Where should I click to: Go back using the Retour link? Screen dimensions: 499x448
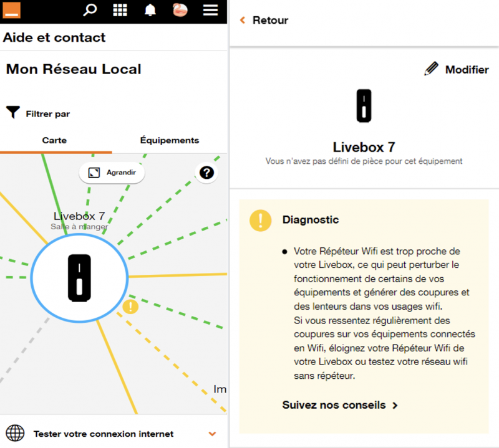coord(264,21)
